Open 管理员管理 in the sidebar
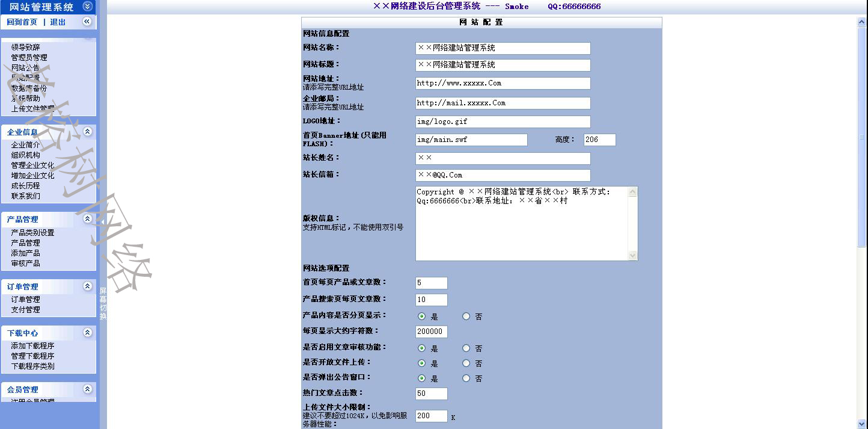The height and width of the screenshot is (429, 868). click(x=29, y=57)
